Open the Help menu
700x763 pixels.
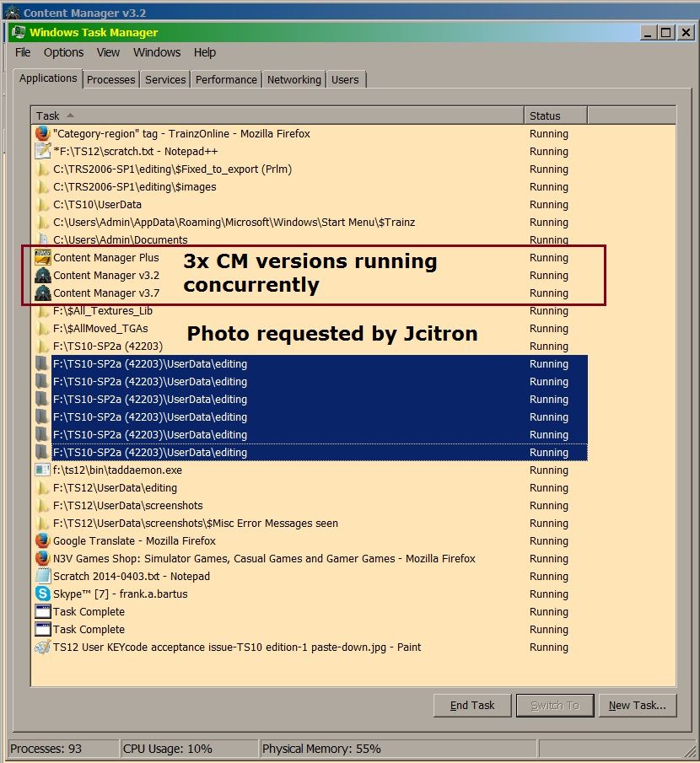tap(204, 52)
